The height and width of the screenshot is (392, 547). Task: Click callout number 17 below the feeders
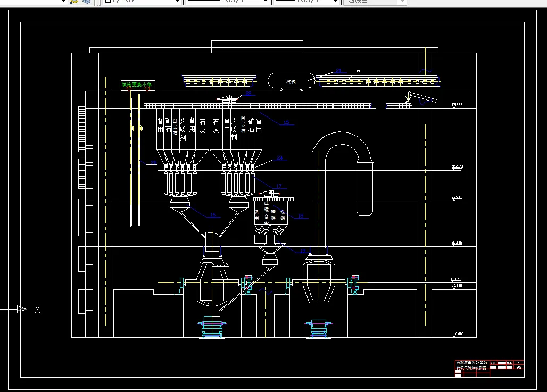(x=279, y=186)
